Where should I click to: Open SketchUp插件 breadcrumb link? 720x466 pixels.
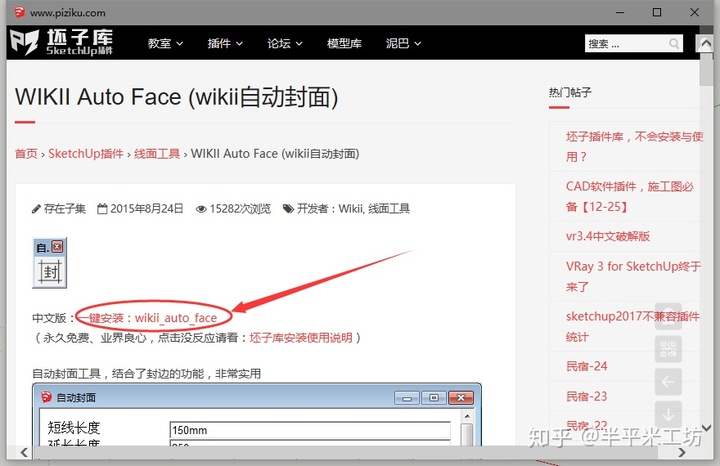coord(86,153)
